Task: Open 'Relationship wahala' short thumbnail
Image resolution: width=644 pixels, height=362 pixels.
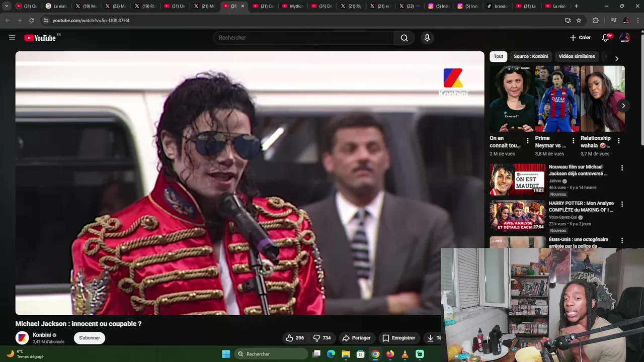Action: 603,99
